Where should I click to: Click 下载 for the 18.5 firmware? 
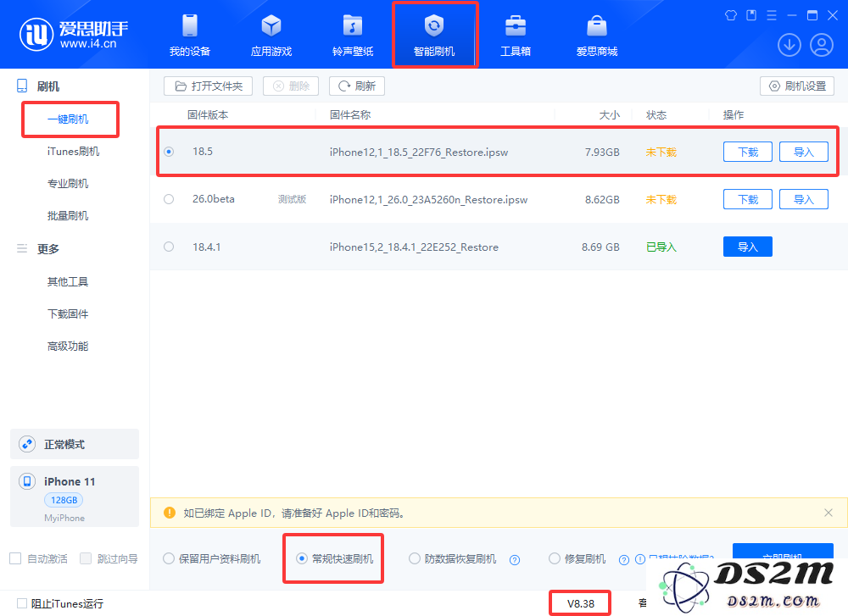748,152
